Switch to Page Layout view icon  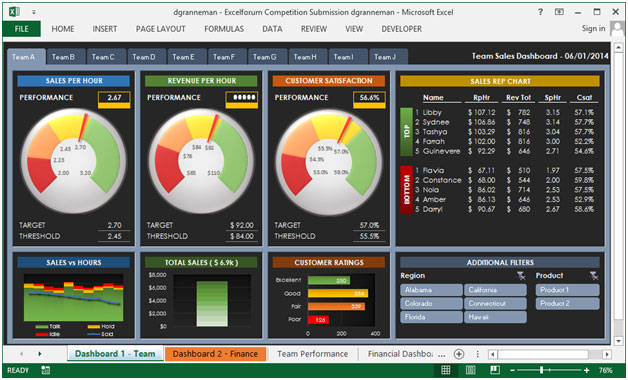coord(471,370)
